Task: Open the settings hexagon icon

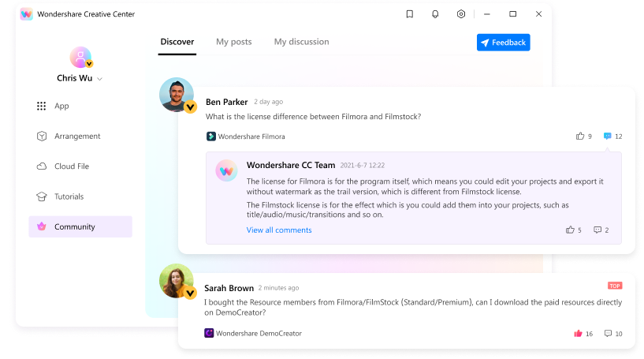Action: click(x=461, y=14)
